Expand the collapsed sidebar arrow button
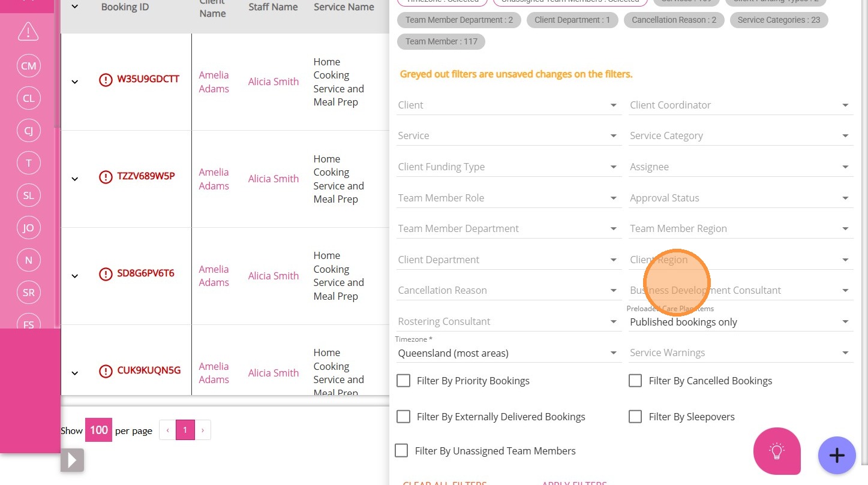The image size is (868, 485). (72, 460)
